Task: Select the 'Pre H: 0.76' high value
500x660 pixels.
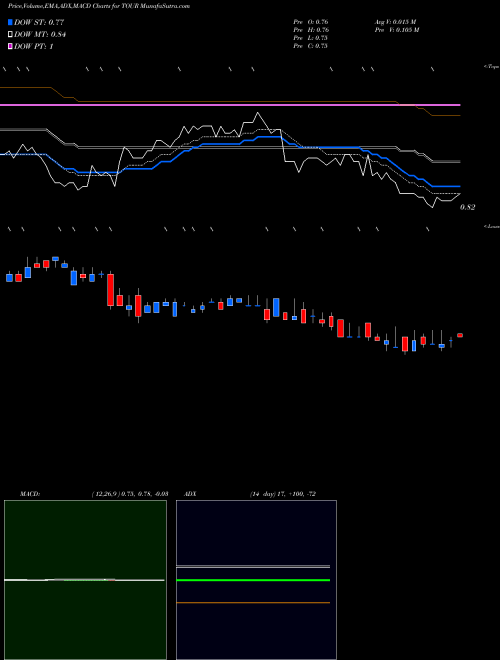Action: (x=311, y=30)
